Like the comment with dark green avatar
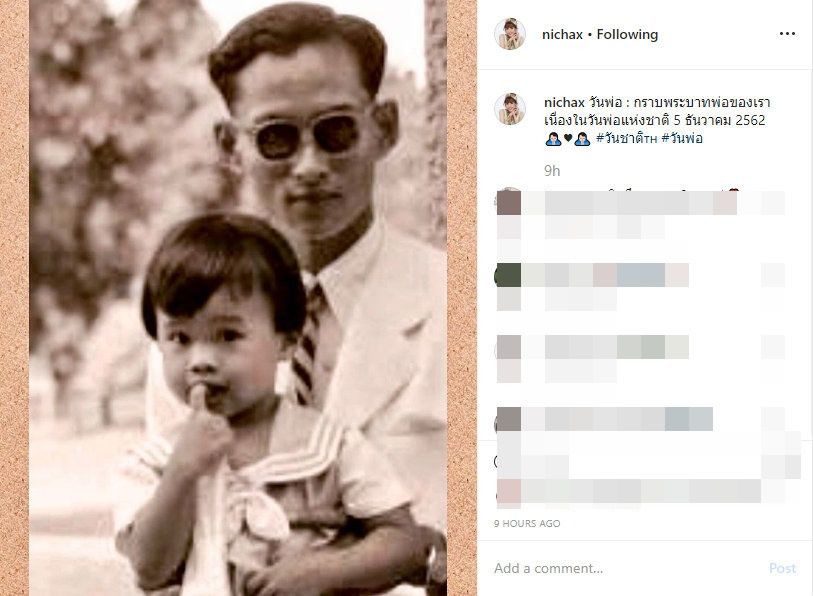This screenshot has width=813, height=596. tap(773, 275)
